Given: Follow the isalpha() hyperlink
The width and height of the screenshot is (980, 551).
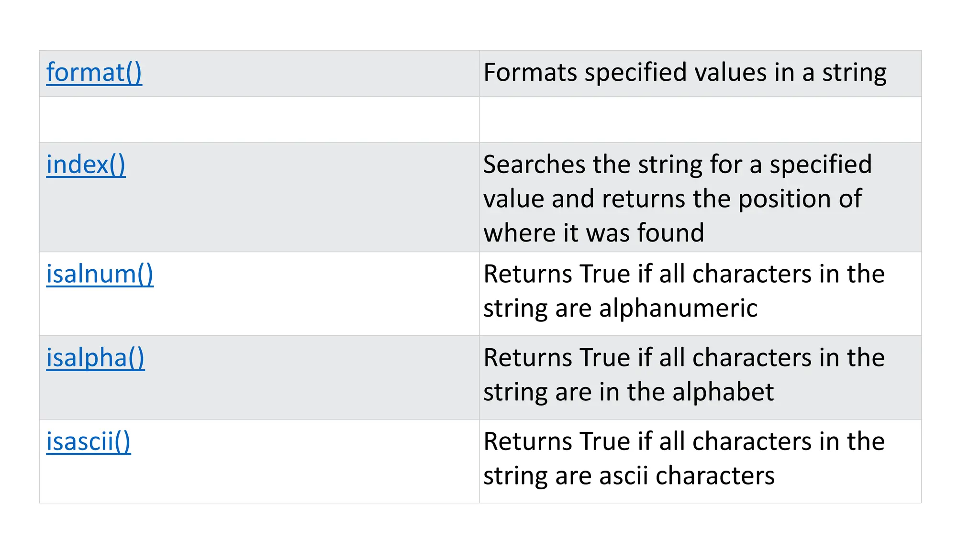Looking at the screenshot, I should (x=95, y=358).
